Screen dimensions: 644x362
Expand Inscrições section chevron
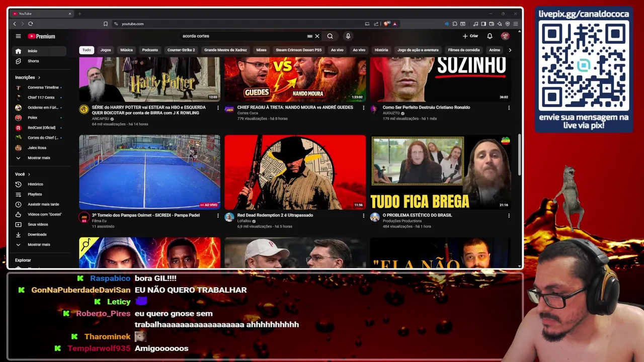39,77
